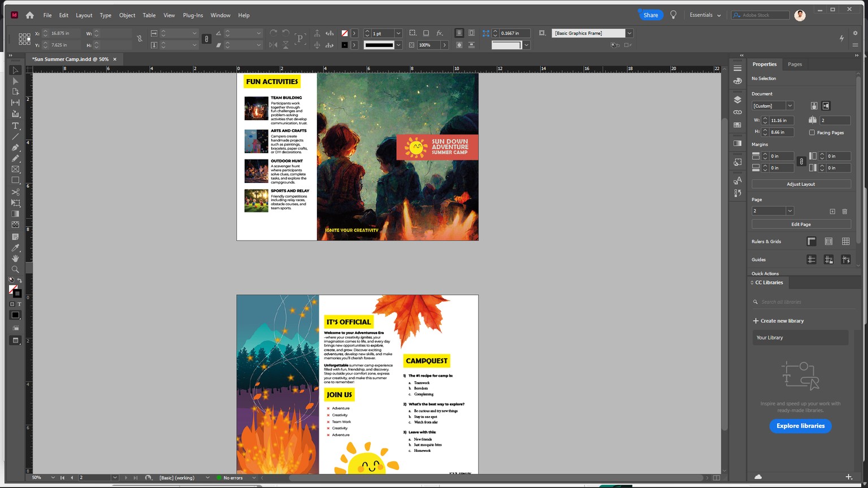Image resolution: width=868 pixels, height=488 pixels.
Task: Click the Home icon
Action: click(x=29, y=15)
